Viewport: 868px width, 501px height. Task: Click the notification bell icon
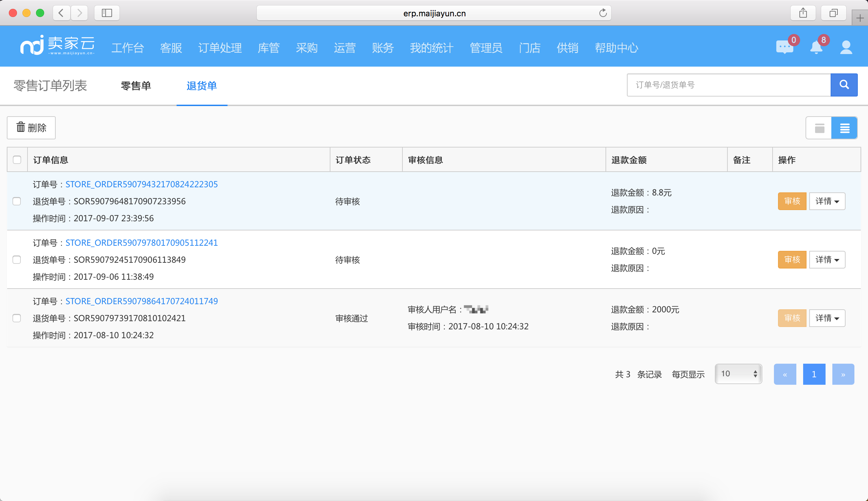click(816, 48)
